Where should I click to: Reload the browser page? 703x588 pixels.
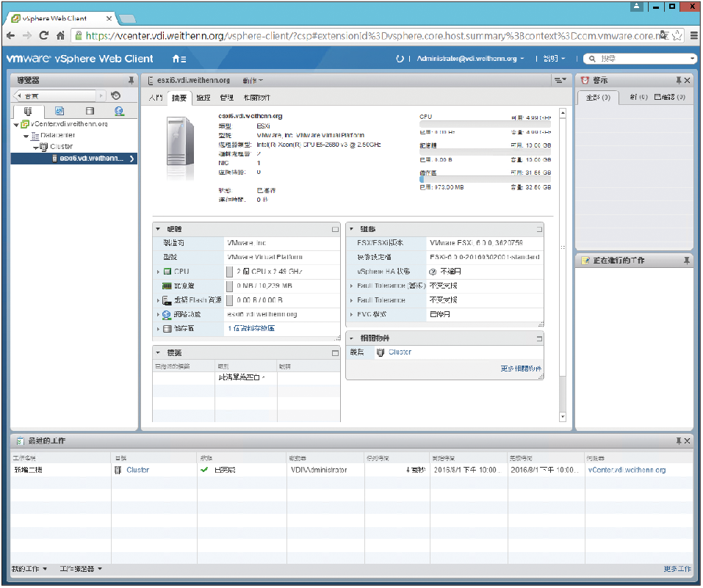(43, 35)
